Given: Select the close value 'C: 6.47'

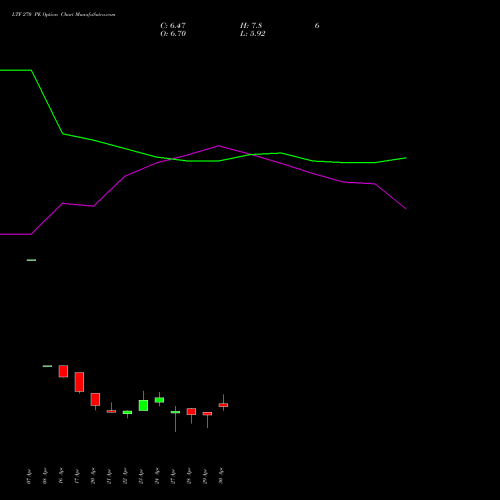Looking at the screenshot, I should (x=173, y=26).
